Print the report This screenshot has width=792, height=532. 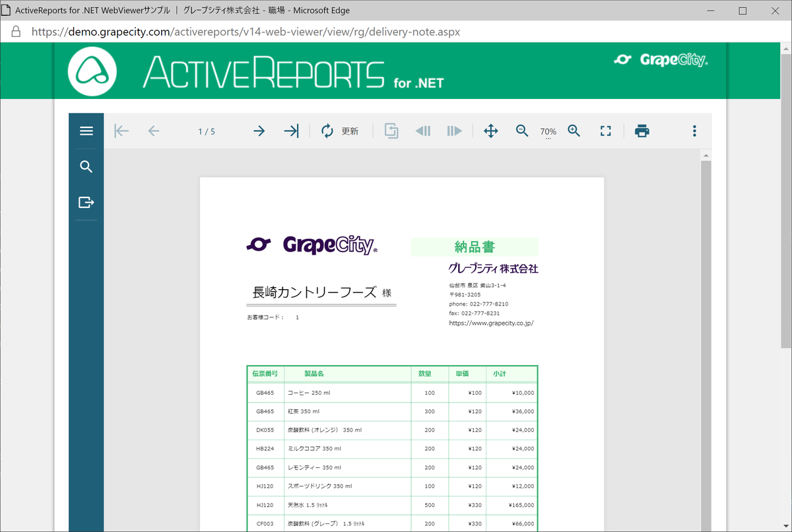642,131
